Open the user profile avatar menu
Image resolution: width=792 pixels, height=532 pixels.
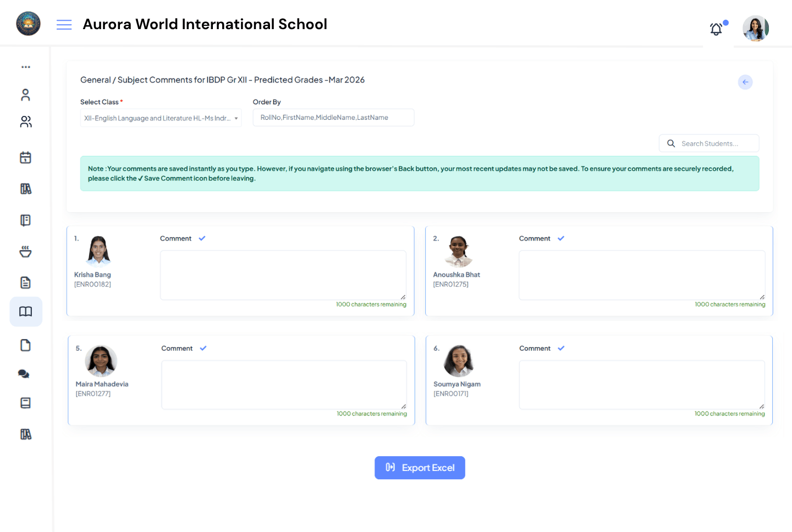[x=755, y=28]
